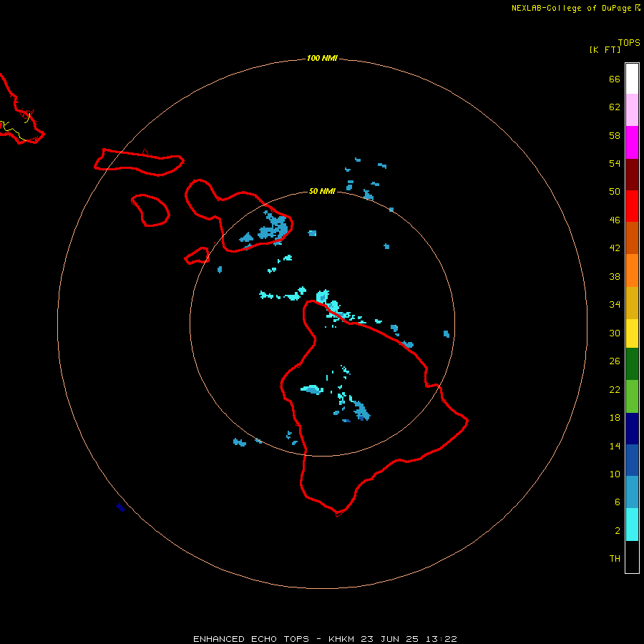
Task: Click the legend value 22
Action: (x=615, y=390)
